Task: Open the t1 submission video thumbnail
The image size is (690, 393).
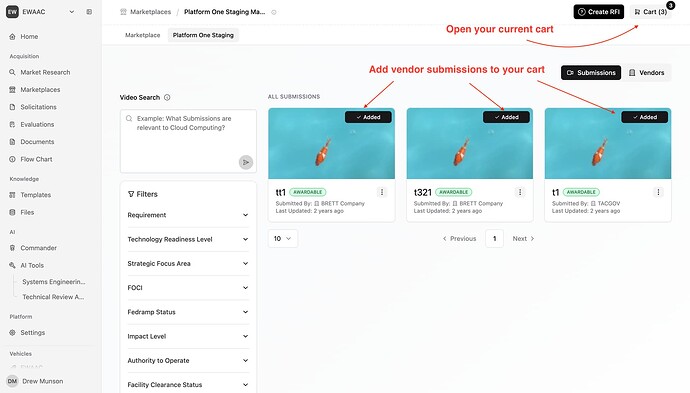Action: pyautogui.click(x=608, y=143)
